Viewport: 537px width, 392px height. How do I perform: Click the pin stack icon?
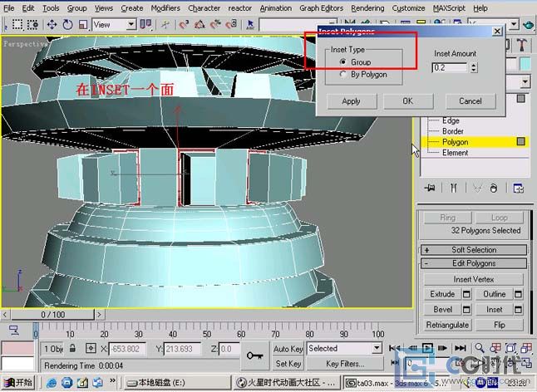[430, 188]
